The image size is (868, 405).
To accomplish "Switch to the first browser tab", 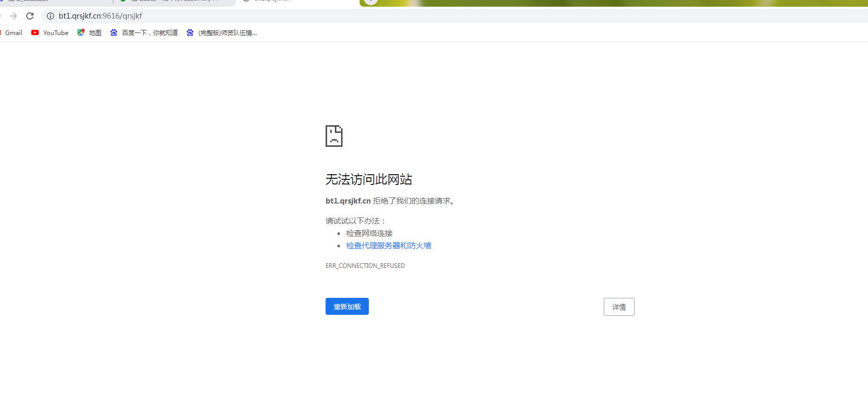I will pos(52,2).
